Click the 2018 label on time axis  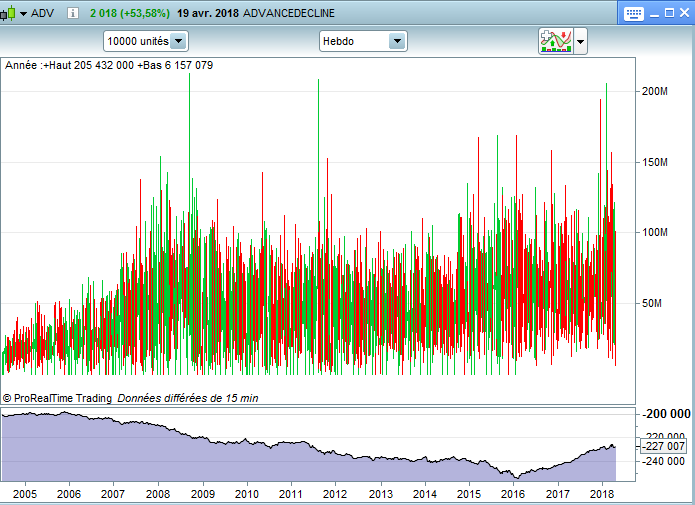pyautogui.click(x=601, y=494)
